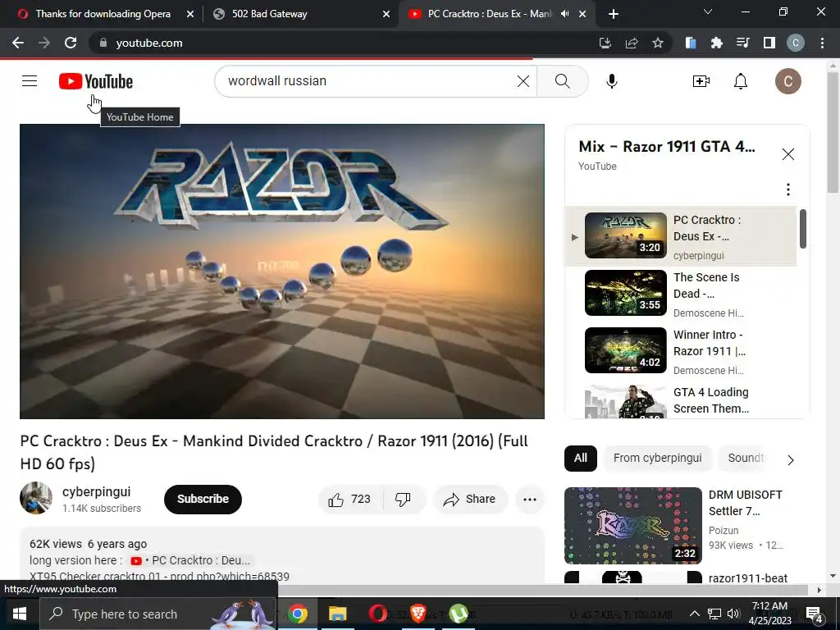Screen dimensions: 840x630
Task: Open the account avatar menu in YouTube
Action: click(x=788, y=81)
